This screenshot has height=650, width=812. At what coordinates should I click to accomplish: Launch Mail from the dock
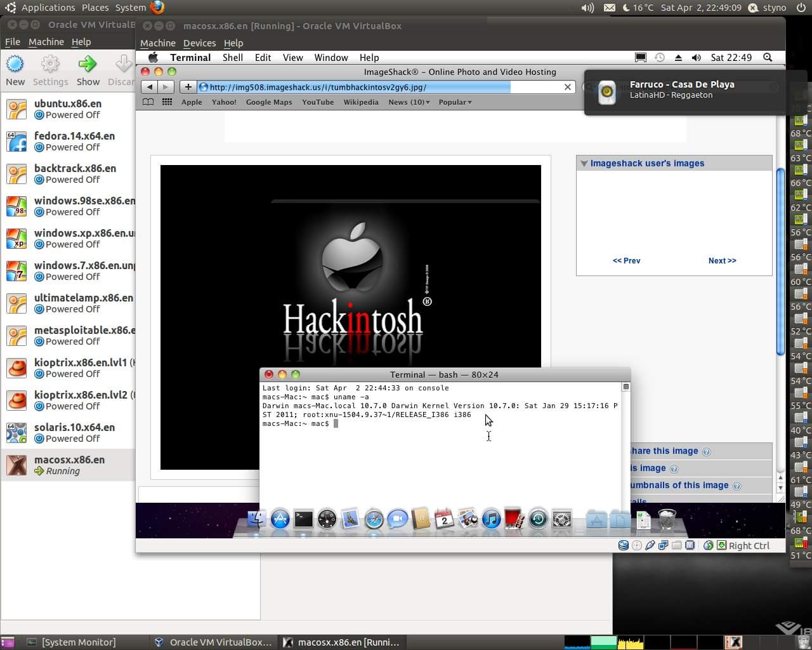[x=350, y=519]
